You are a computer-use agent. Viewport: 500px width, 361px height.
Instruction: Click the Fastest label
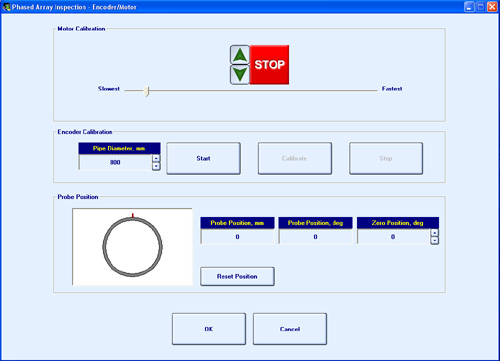tap(392, 89)
